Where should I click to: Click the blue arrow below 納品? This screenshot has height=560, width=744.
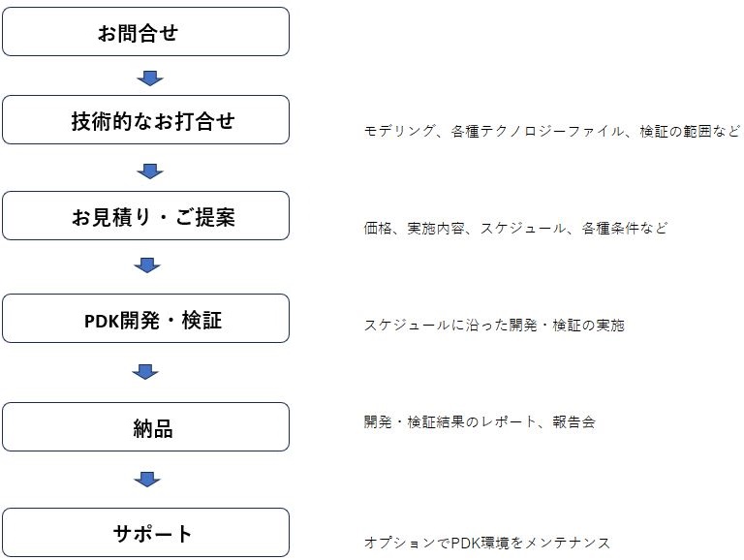coord(147,479)
